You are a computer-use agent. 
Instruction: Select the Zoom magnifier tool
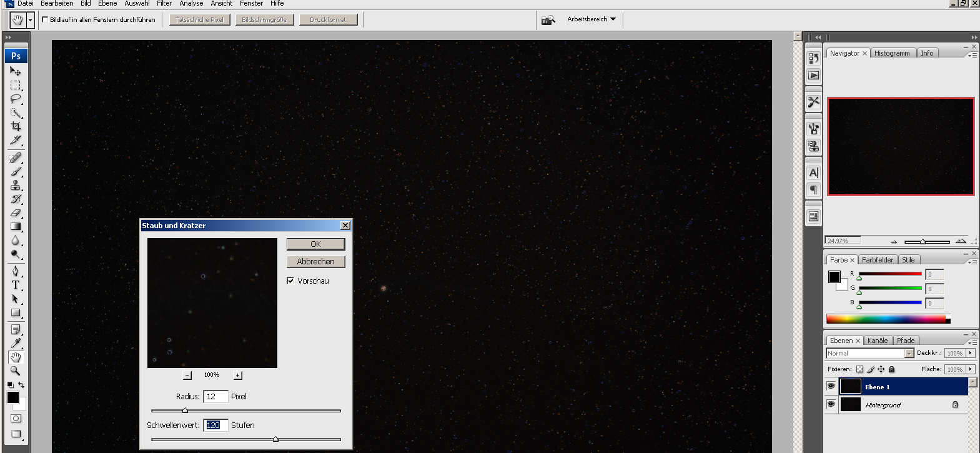coord(16,371)
